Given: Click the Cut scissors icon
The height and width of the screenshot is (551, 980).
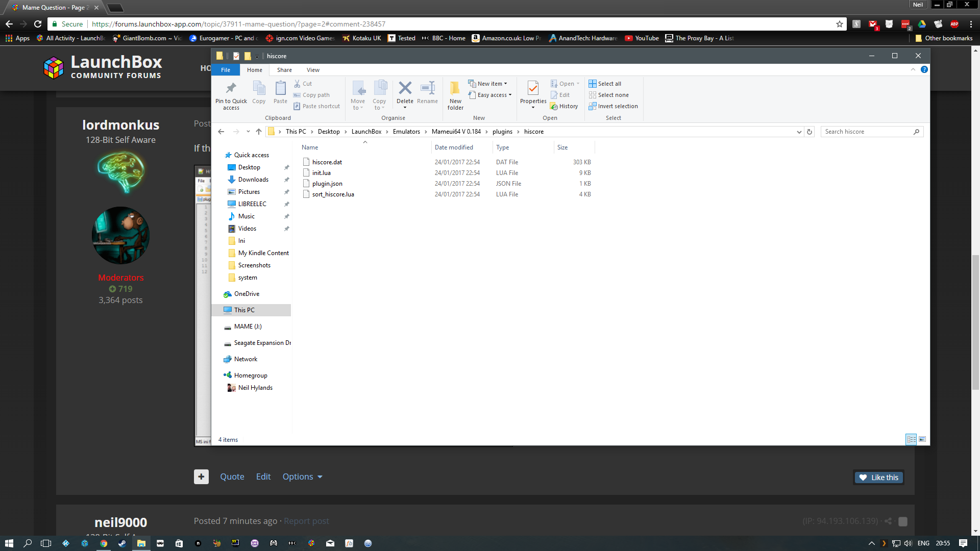Looking at the screenshot, I should pyautogui.click(x=297, y=84).
